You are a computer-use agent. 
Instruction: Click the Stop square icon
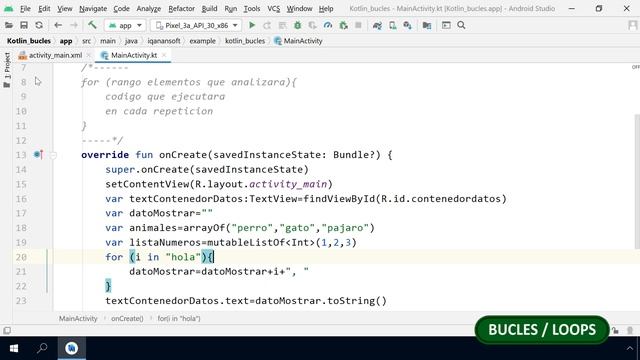pos(358,25)
